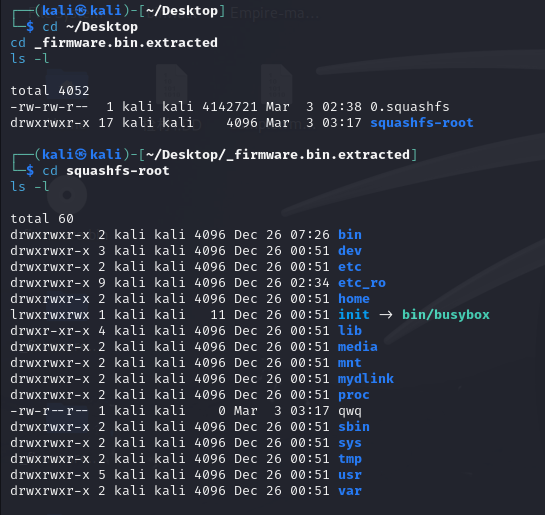Click the tmp directory name

(350, 459)
